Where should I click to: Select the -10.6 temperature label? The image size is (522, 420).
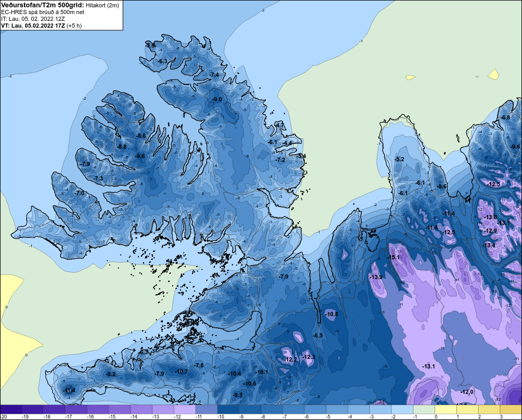pos(250,383)
